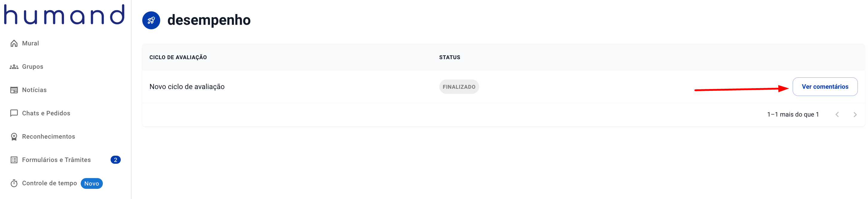Go to the previous page chevron
Image resolution: width=868 pixels, height=199 pixels.
[837, 114]
